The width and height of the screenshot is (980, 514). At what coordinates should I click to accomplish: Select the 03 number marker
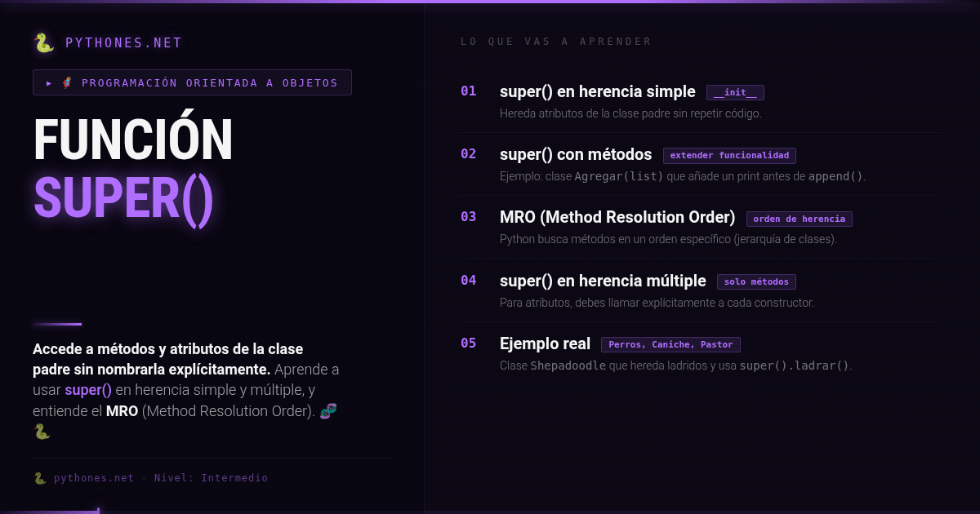pyautogui.click(x=468, y=217)
